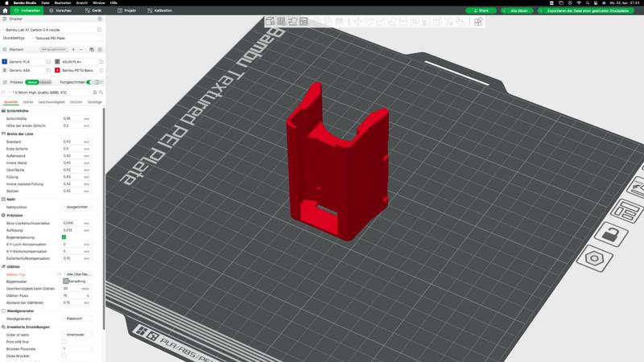Click the filament flushing volumes button

[53, 50]
